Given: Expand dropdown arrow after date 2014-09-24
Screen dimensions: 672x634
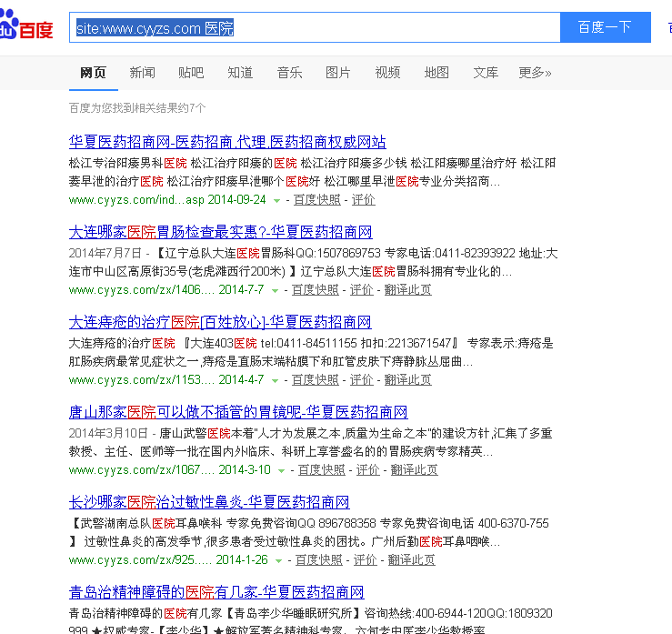Looking at the screenshot, I should [276, 201].
